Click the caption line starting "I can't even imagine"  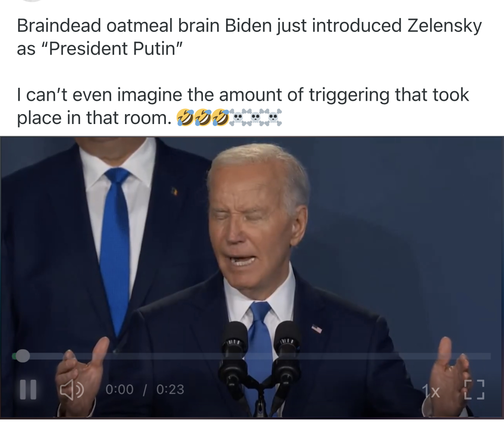243,95
